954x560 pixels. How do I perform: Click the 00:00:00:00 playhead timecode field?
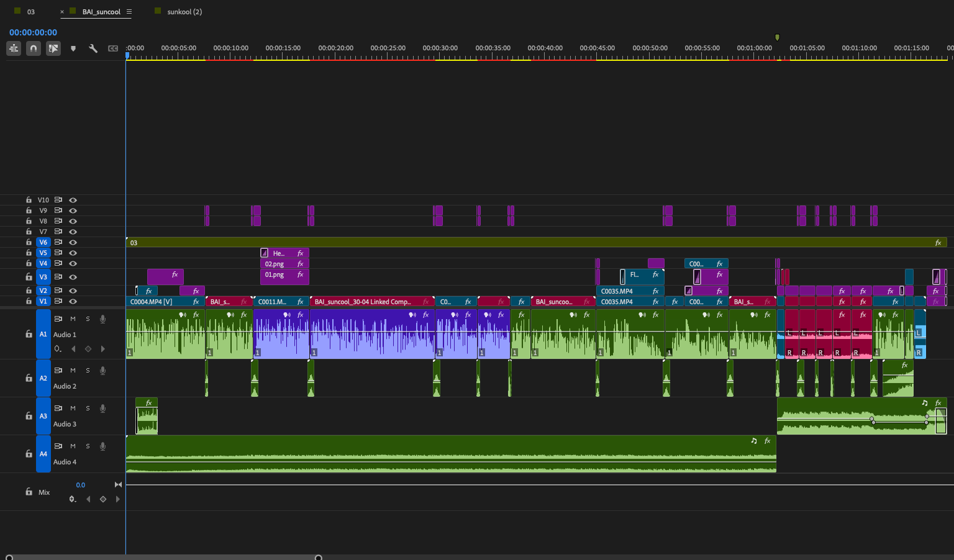33,32
